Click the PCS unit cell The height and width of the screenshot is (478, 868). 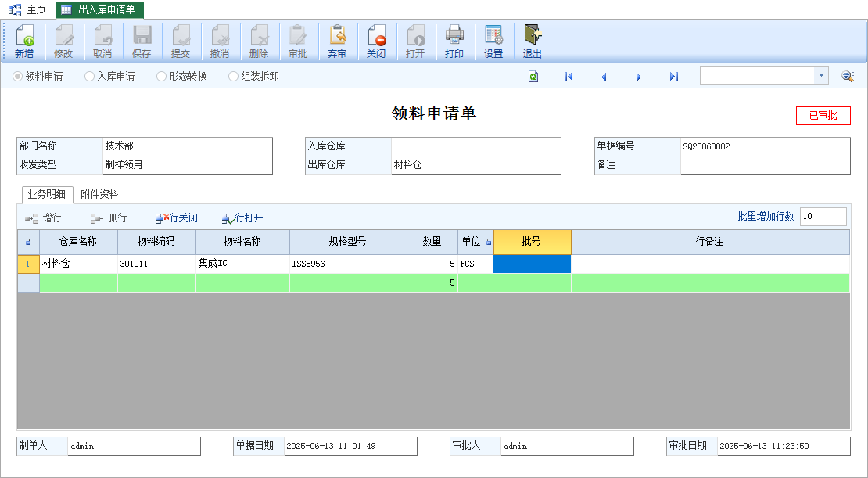click(x=475, y=264)
